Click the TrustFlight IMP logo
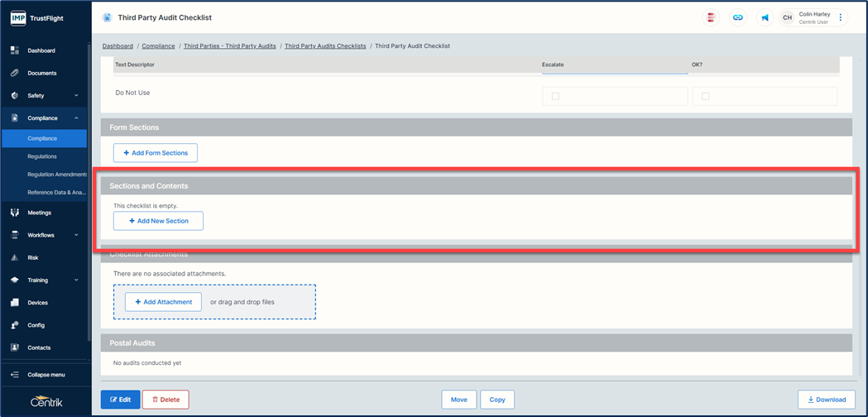 (x=19, y=18)
